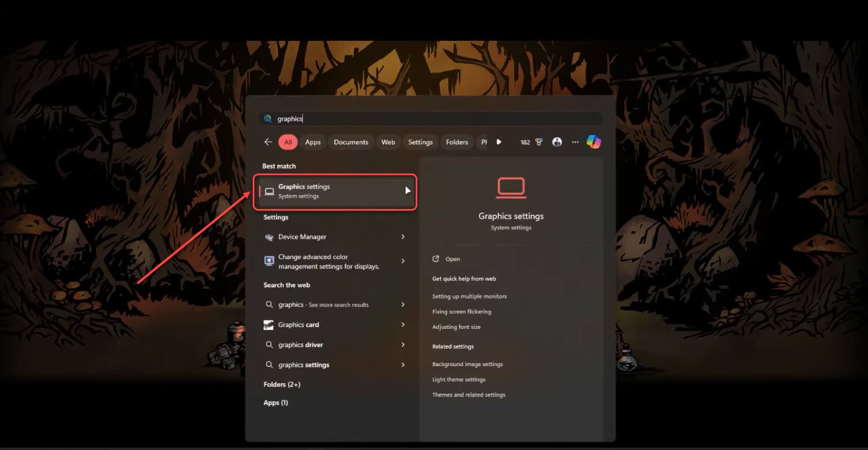Open the user profile avatar
This screenshot has height=450, width=868.
click(557, 142)
